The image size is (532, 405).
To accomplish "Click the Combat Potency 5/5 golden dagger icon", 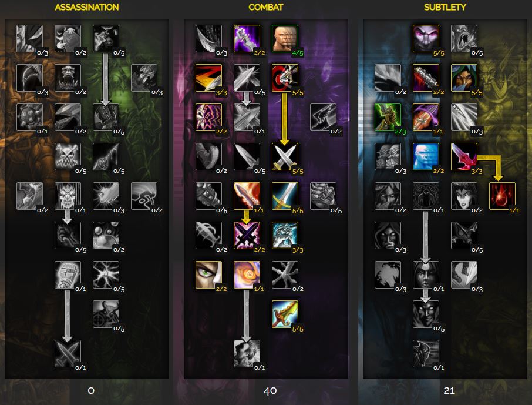I will (285, 314).
